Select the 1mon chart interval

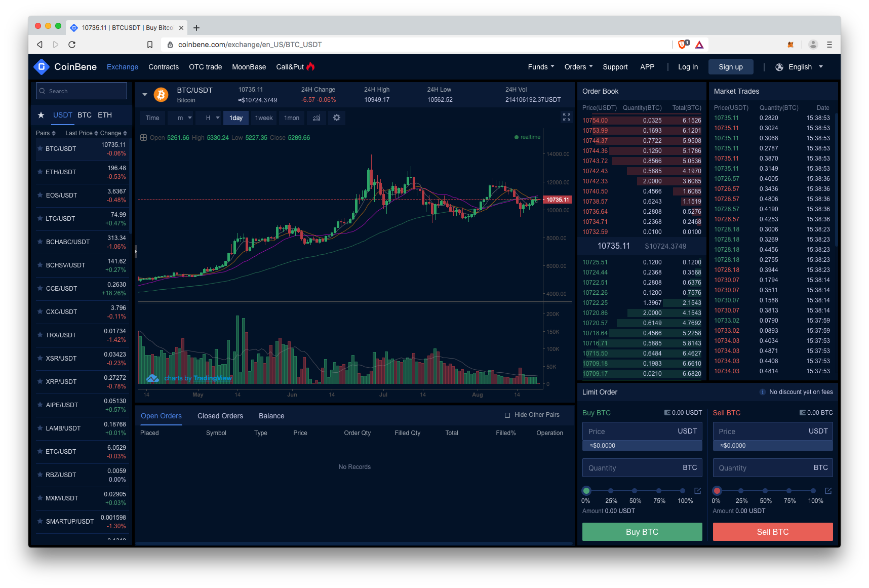[x=292, y=118]
